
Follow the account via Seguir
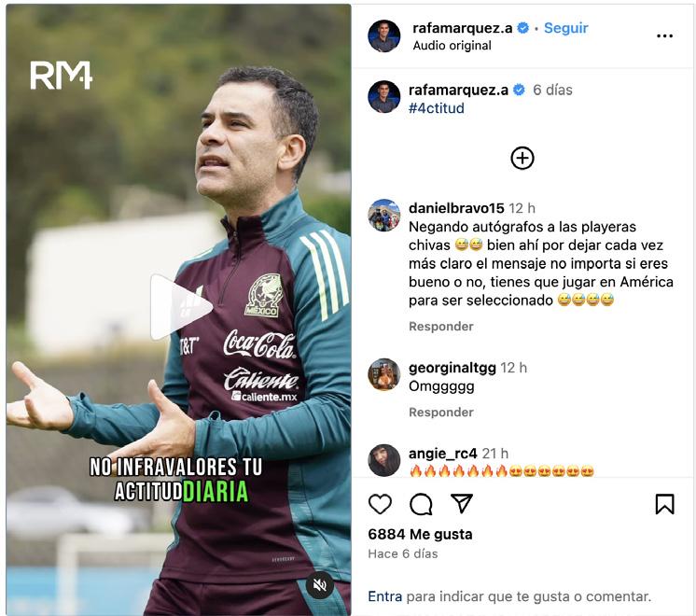pos(566,28)
